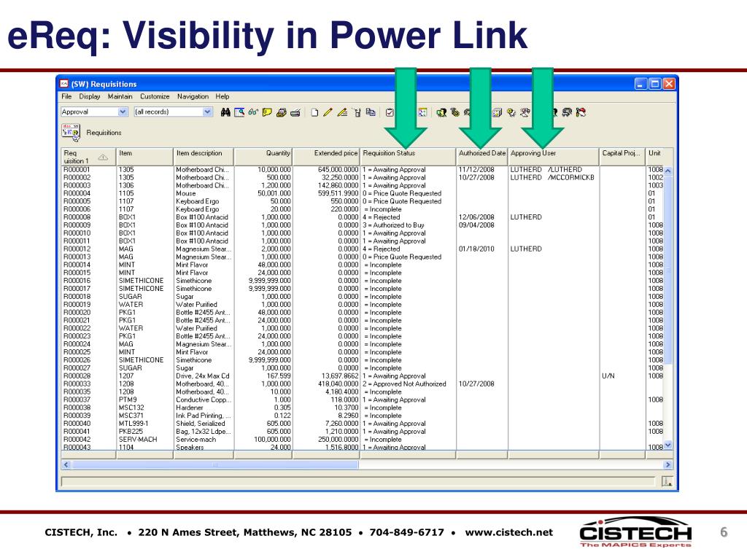This screenshot has width=747, height=560.
Task: Click the pencil with lines mass-change icon
Action: (x=341, y=112)
